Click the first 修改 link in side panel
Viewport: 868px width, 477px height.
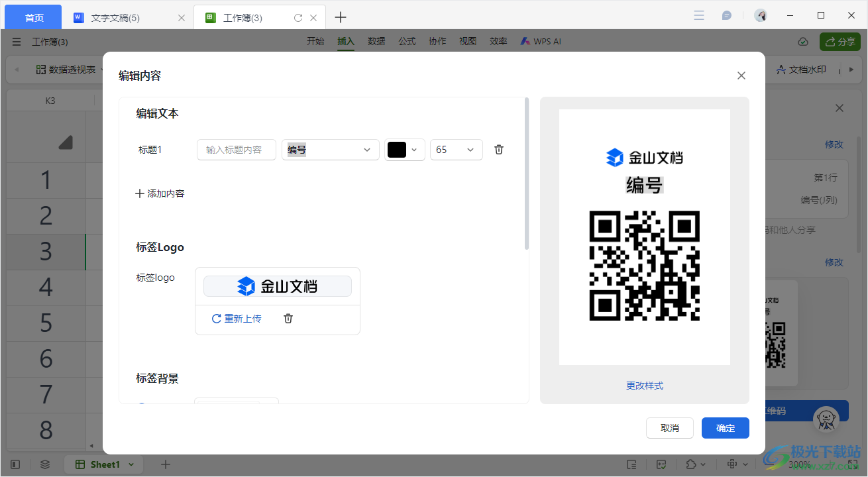[x=834, y=144]
